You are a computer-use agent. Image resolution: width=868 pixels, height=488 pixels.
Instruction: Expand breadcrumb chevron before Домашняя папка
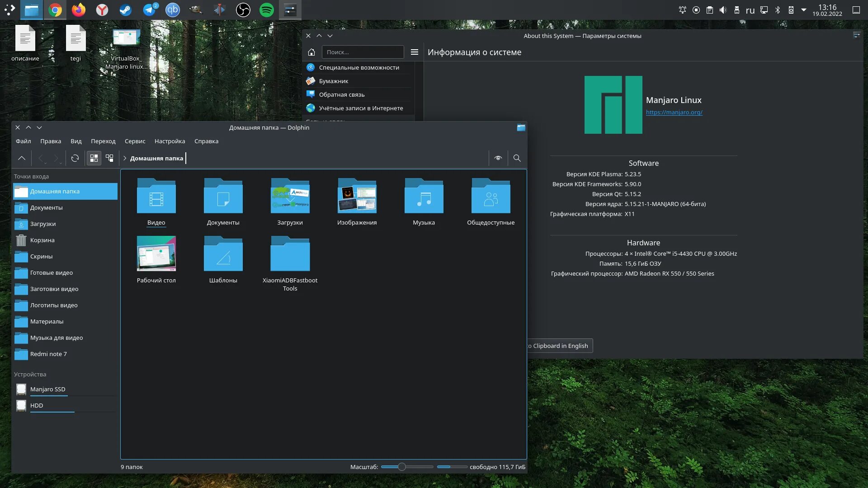point(125,158)
